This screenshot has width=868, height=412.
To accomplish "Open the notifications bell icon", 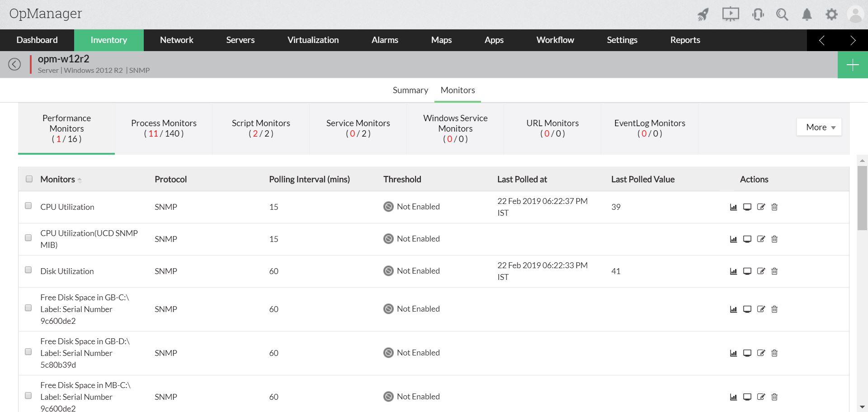I will click(x=807, y=14).
